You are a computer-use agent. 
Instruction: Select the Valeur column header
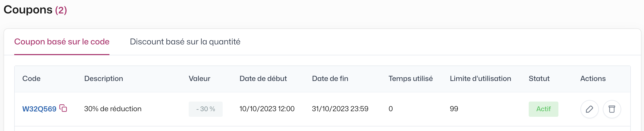[x=200, y=79]
